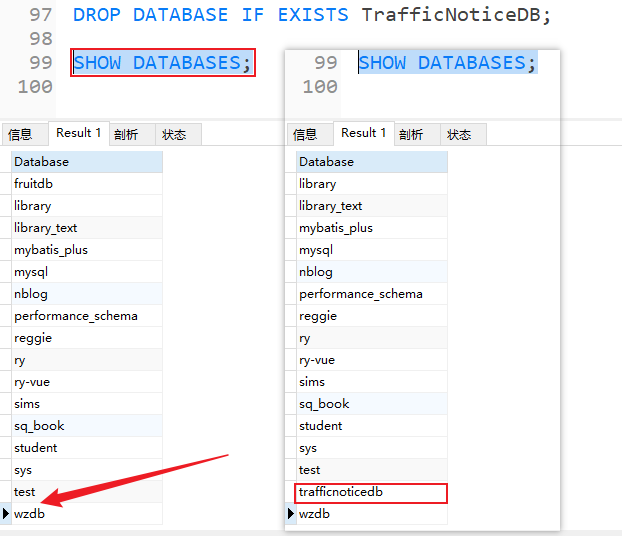The height and width of the screenshot is (536, 622).
Task: Click Database column header in left result
Action: (x=87, y=162)
